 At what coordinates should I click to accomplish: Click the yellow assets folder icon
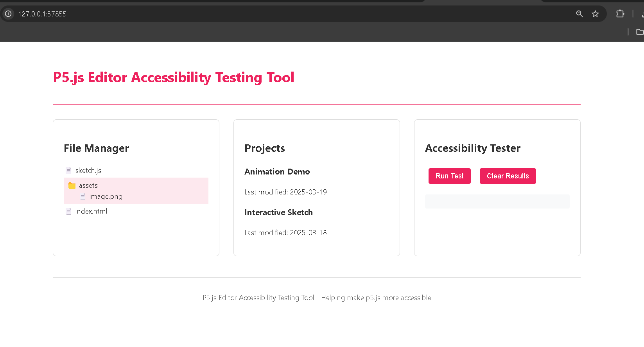coord(72,185)
